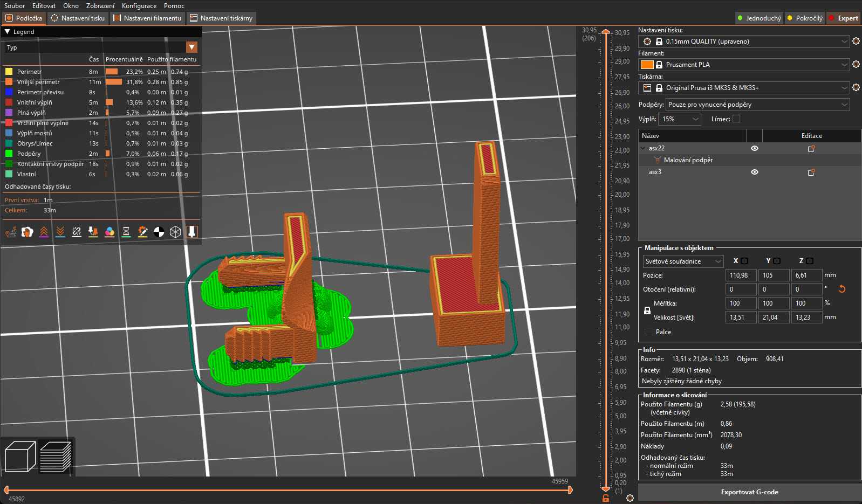
Task: Toggle shells wireframe cube icon
Action: click(175, 232)
